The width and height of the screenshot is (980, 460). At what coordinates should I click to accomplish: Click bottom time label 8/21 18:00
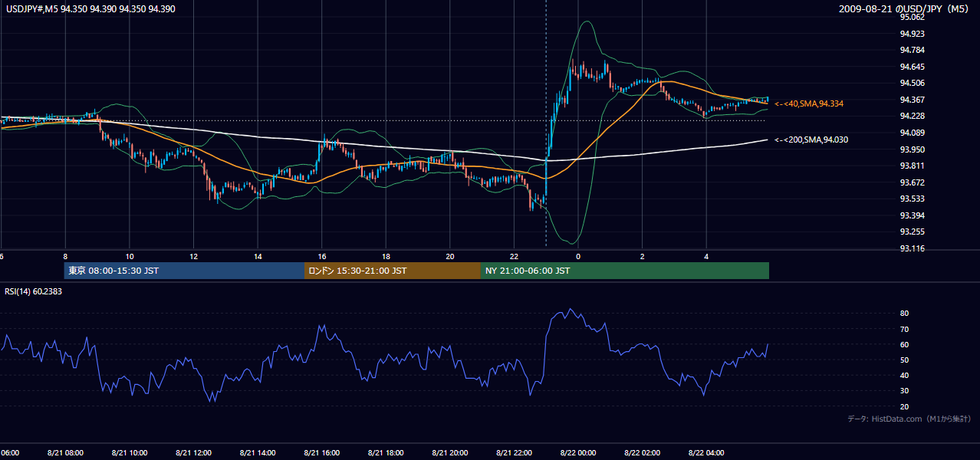(x=386, y=453)
